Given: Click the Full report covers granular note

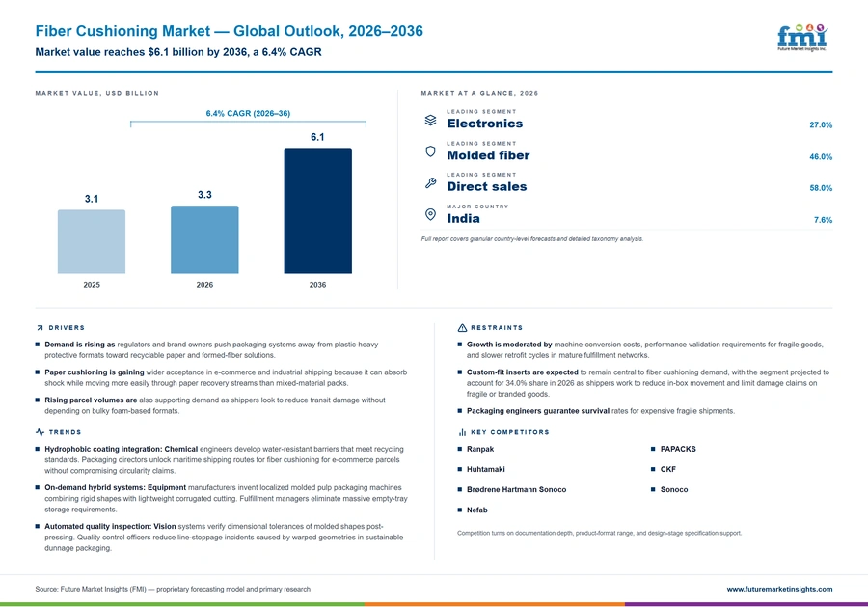Looking at the screenshot, I should (532, 239).
